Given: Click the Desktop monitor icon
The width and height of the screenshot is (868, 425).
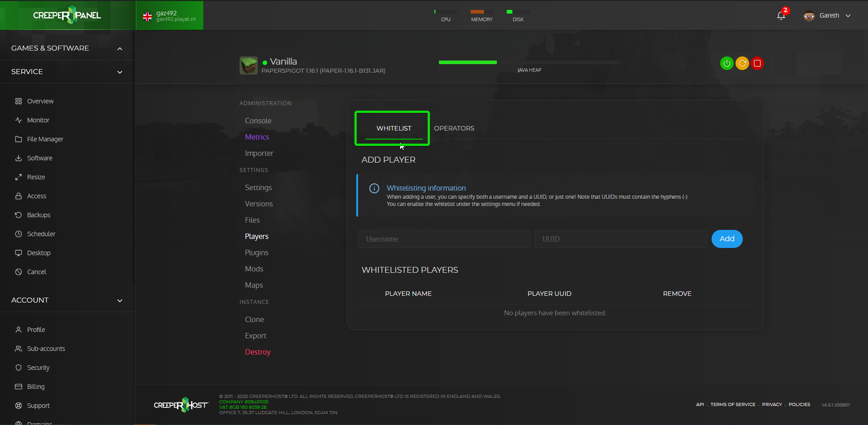Looking at the screenshot, I should pyautogui.click(x=19, y=253).
